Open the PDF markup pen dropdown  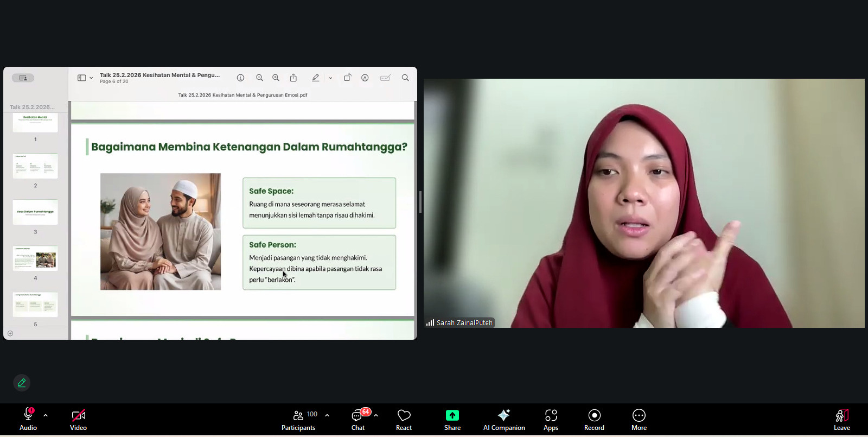pyautogui.click(x=330, y=78)
